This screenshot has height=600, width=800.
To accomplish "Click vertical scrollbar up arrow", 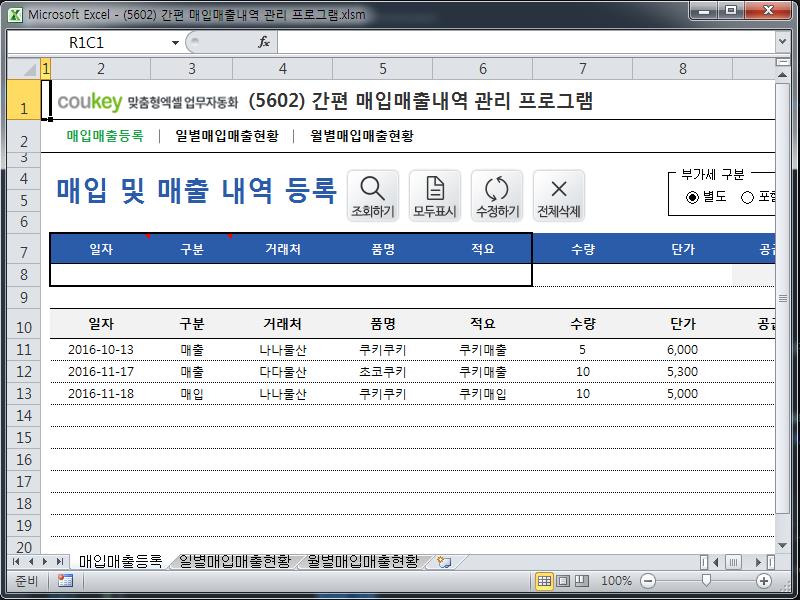I will pos(782,75).
